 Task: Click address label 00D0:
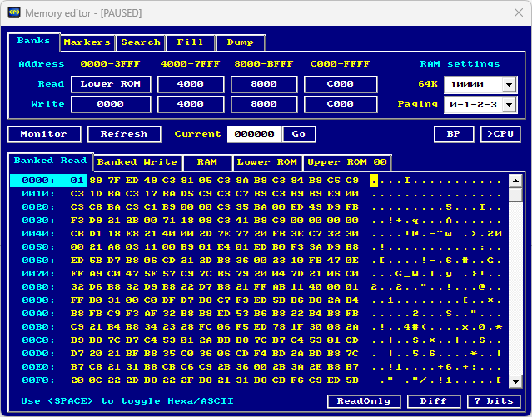point(38,354)
